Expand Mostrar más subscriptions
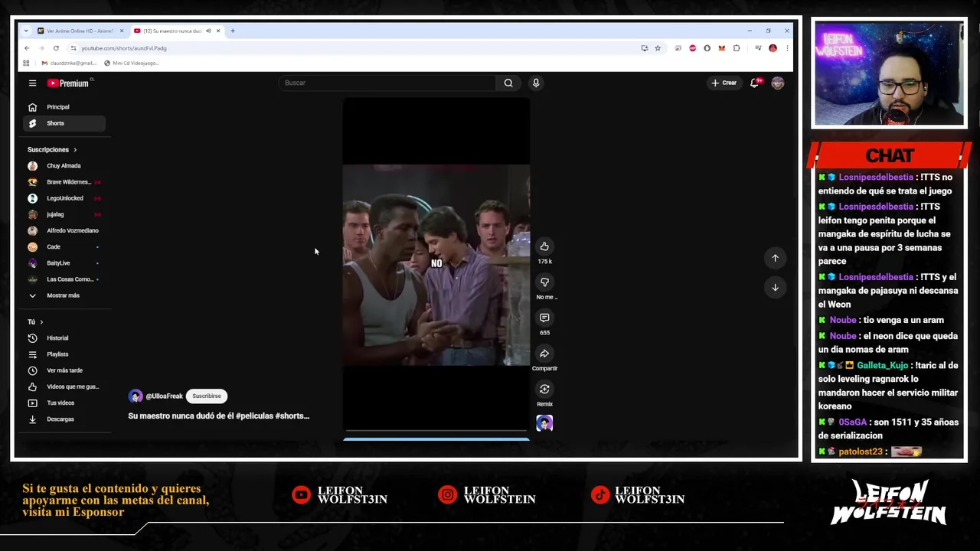 [65, 295]
